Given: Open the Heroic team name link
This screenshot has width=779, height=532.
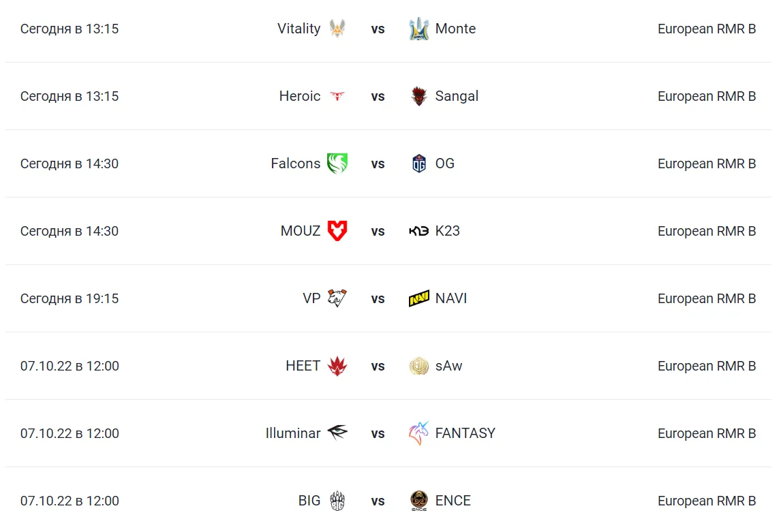Looking at the screenshot, I should click(x=300, y=96).
